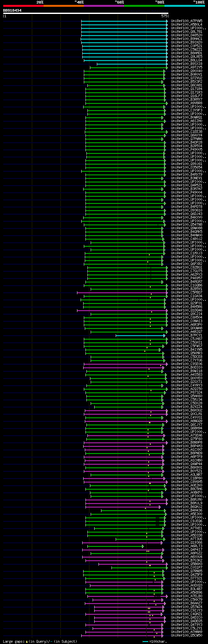Click label UniRef100_Q9C2I4
Viewport: 208px width, 644px height.
coord(187,314)
